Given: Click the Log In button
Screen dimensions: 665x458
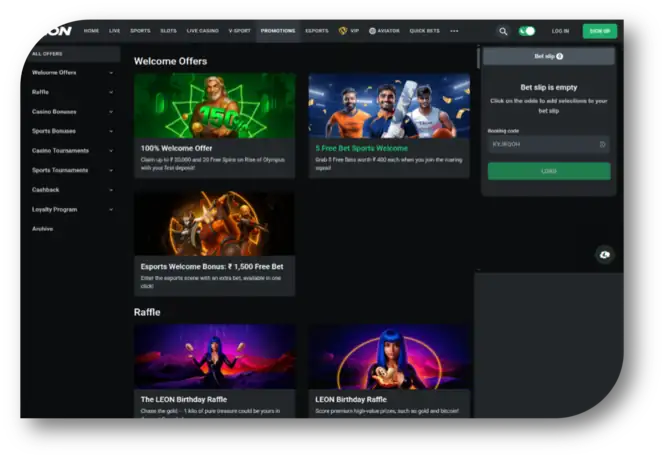Looking at the screenshot, I should (x=560, y=31).
